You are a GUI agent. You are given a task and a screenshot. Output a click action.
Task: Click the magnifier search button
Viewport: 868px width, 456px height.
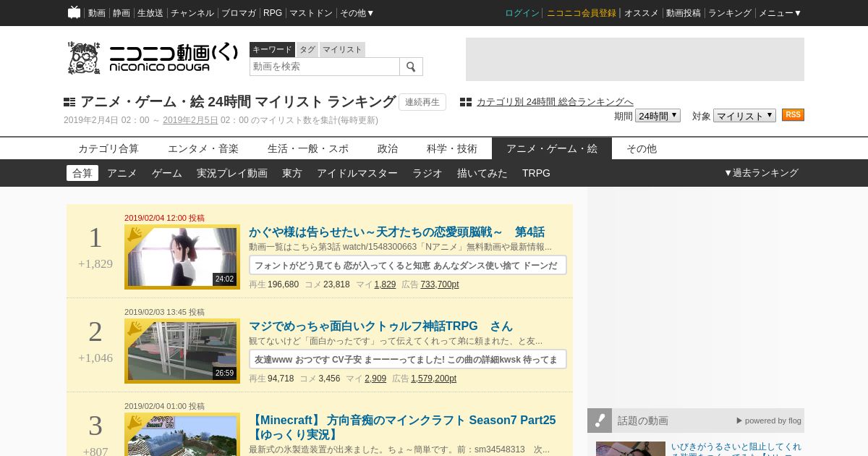coord(411,67)
